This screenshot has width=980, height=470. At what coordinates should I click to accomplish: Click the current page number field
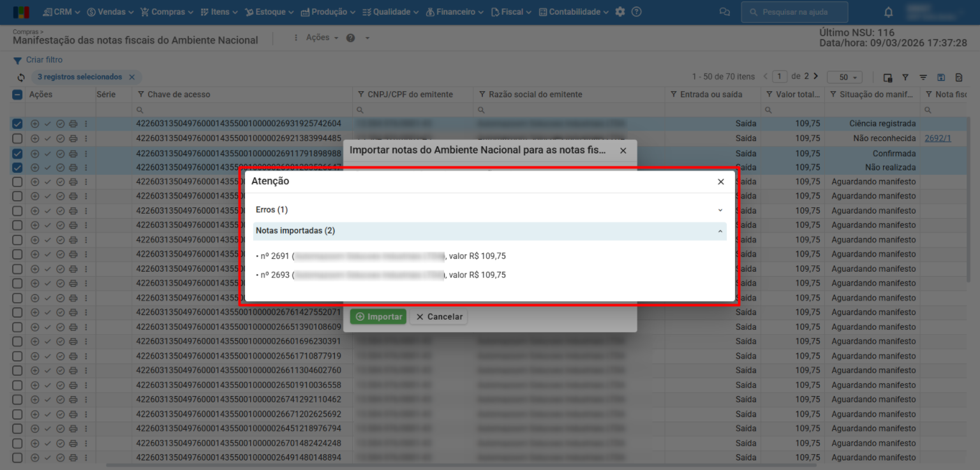pyautogui.click(x=780, y=77)
